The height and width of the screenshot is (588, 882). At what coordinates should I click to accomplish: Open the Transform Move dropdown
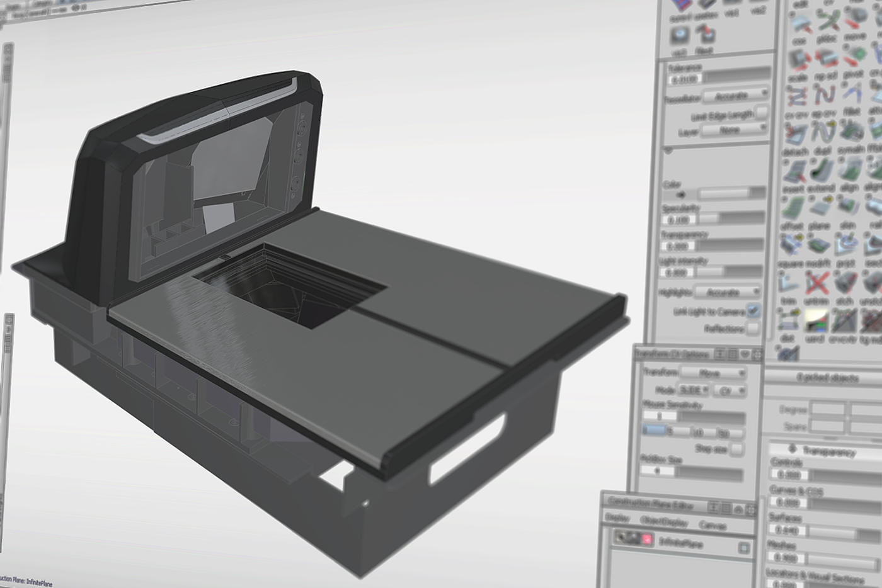[713, 373]
